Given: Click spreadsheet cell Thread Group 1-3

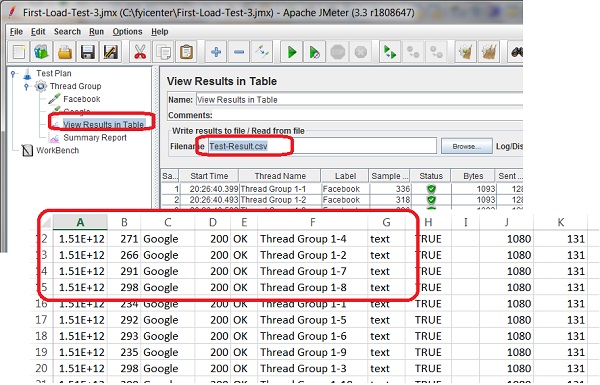Looking at the screenshot, I should [x=313, y=368].
